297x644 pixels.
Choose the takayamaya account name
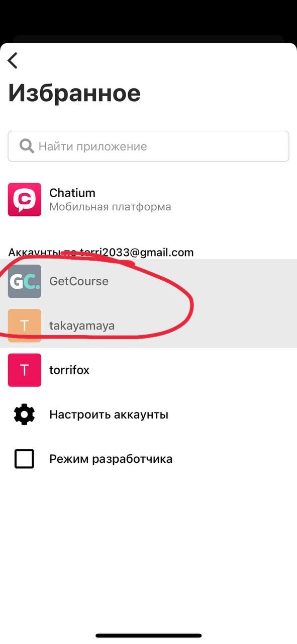[x=82, y=326]
